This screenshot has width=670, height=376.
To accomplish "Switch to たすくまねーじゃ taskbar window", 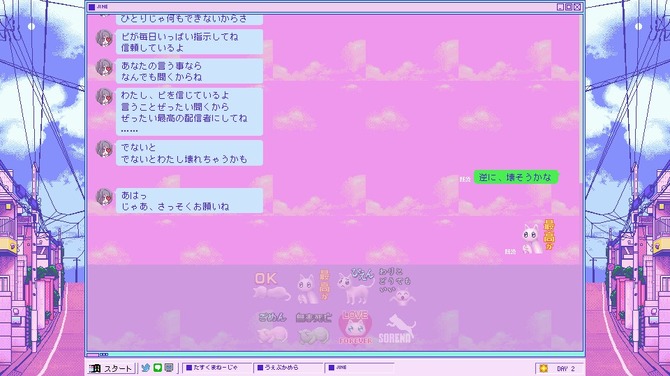I will tap(217, 367).
